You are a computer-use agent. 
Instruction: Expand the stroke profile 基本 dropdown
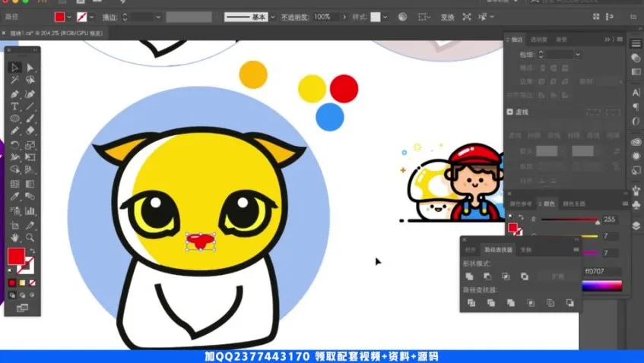[x=271, y=17]
